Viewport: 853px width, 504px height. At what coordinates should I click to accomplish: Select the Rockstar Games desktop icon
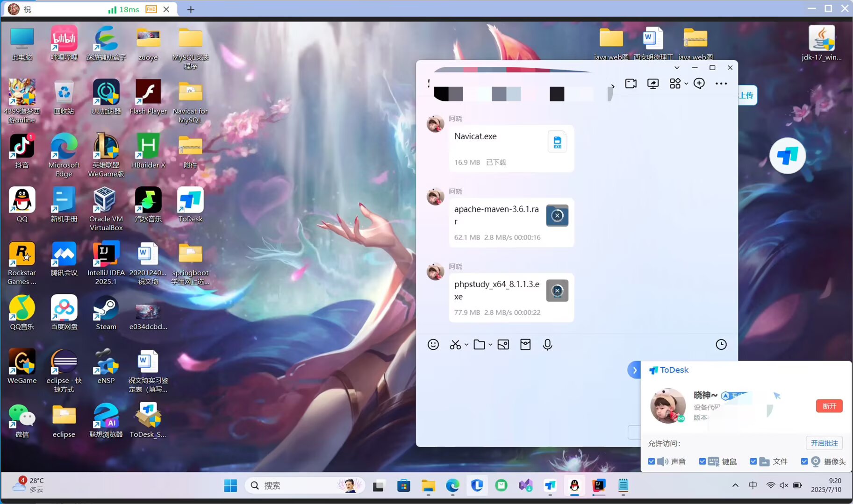22,263
